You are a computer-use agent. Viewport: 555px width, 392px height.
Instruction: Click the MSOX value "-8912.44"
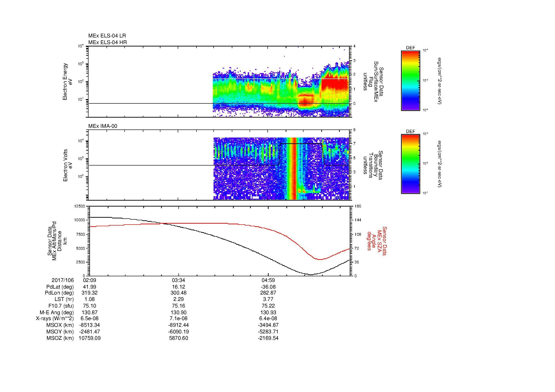(x=179, y=325)
